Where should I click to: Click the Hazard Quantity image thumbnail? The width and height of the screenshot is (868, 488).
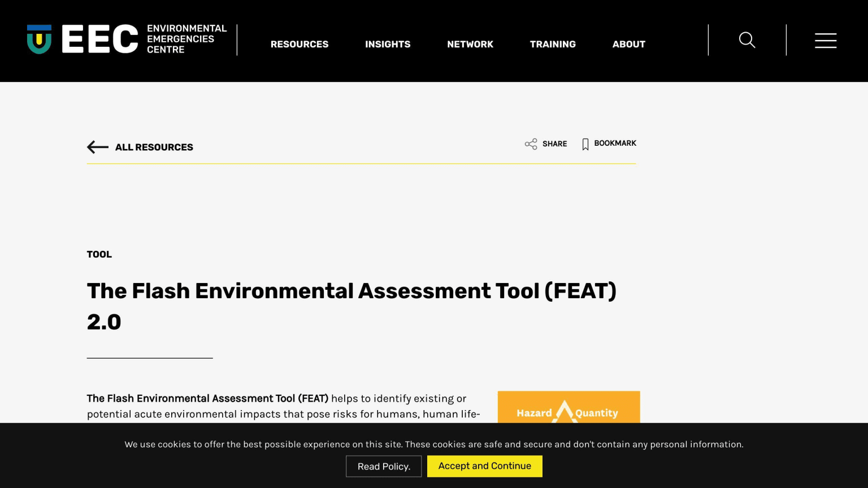[568, 407]
